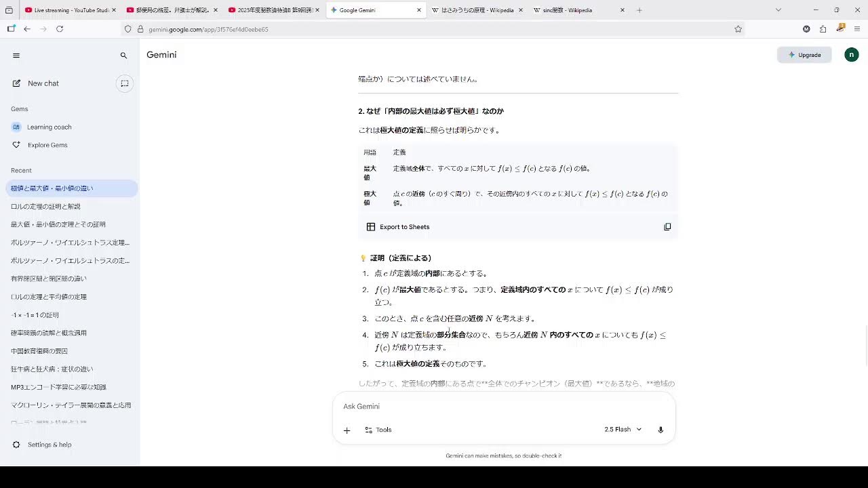The image size is (868, 488).
Task: Click the temporary chat icon beside New chat
Action: (x=125, y=83)
